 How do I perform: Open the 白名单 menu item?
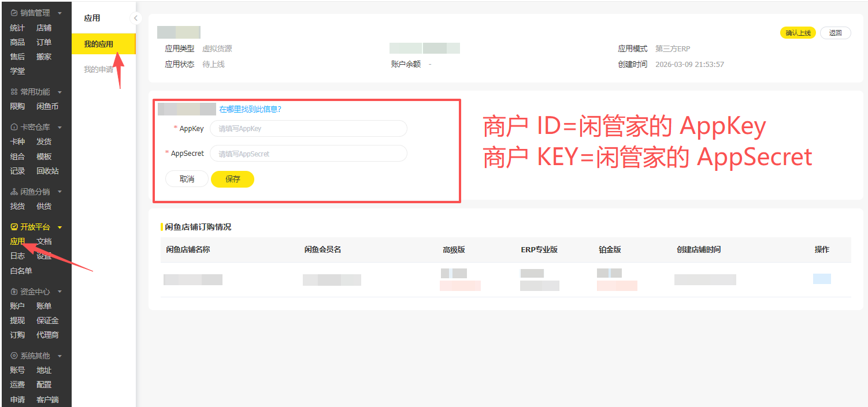coord(21,271)
